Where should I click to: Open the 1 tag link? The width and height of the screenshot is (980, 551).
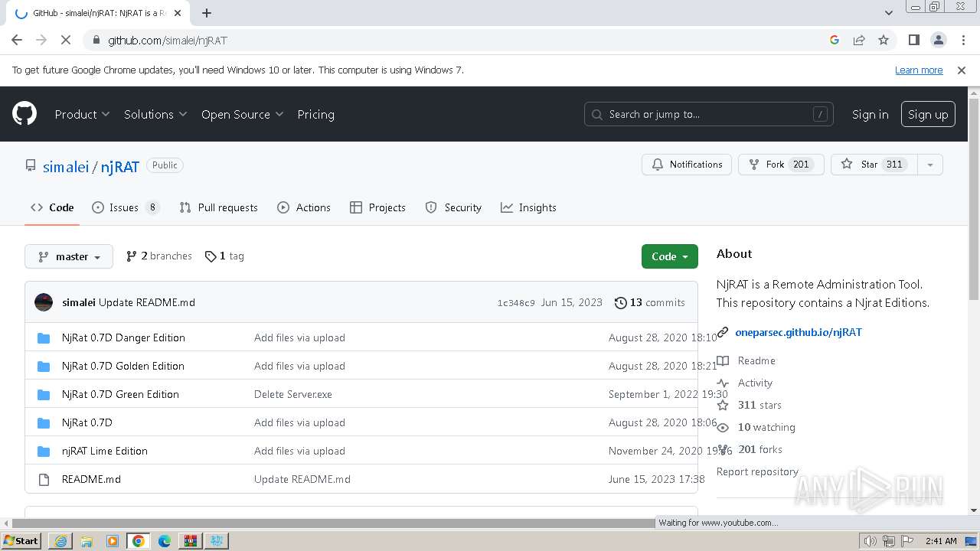click(224, 256)
